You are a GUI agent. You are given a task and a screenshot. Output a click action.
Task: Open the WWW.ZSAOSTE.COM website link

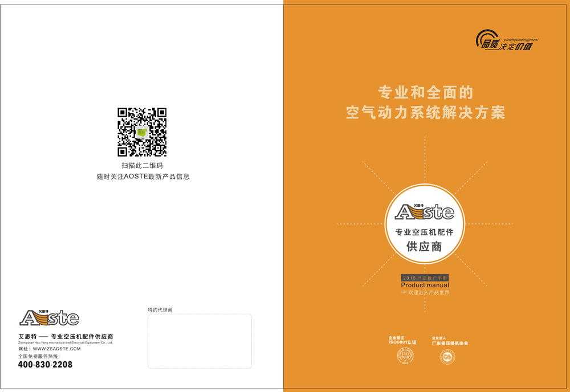[56, 349]
